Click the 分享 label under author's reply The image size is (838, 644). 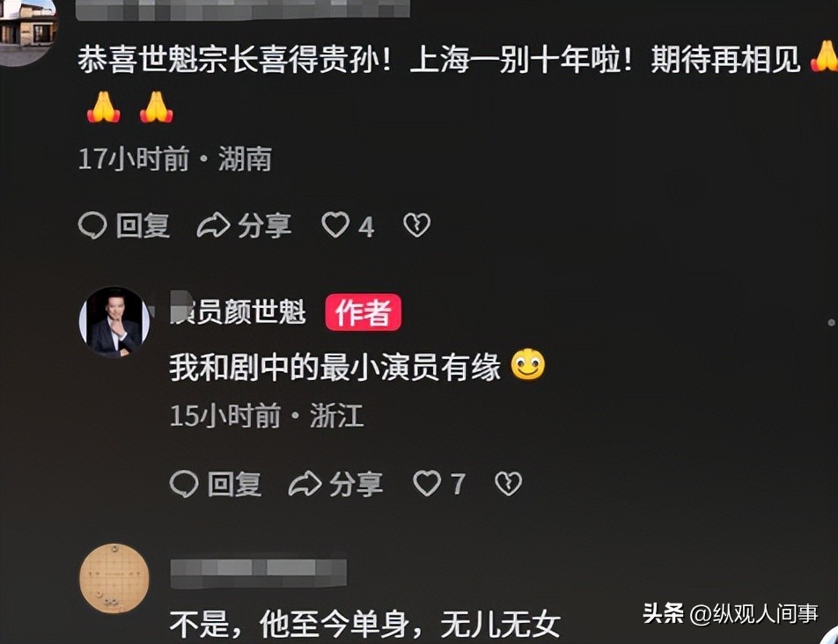pyautogui.click(x=356, y=485)
